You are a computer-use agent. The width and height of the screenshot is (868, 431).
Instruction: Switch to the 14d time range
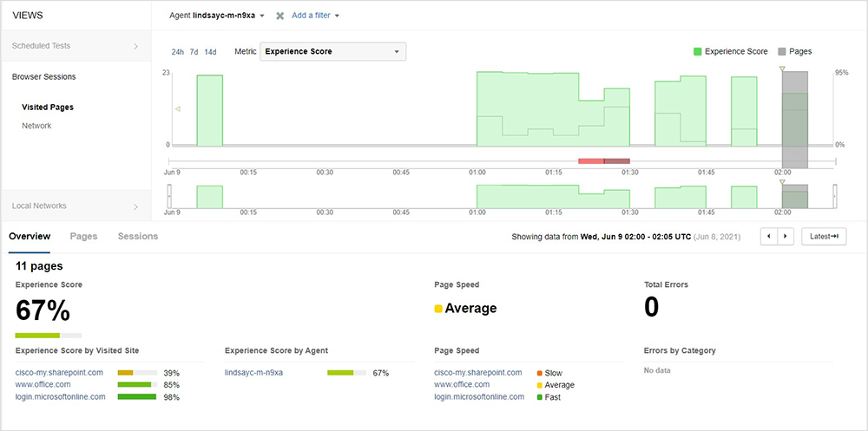point(210,52)
